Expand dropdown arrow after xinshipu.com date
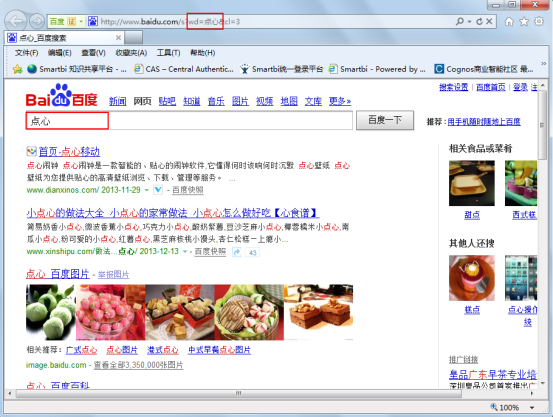The width and height of the screenshot is (553, 417). 185,252
